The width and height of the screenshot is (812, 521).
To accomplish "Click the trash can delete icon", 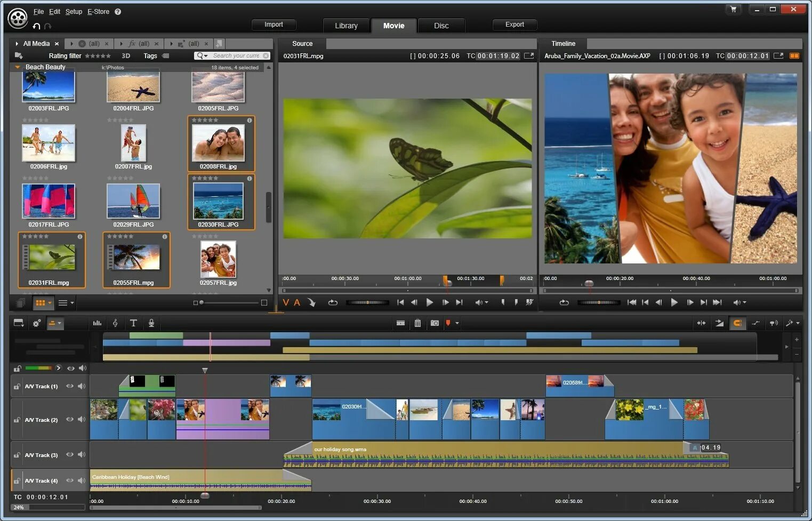I will click(x=417, y=323).
